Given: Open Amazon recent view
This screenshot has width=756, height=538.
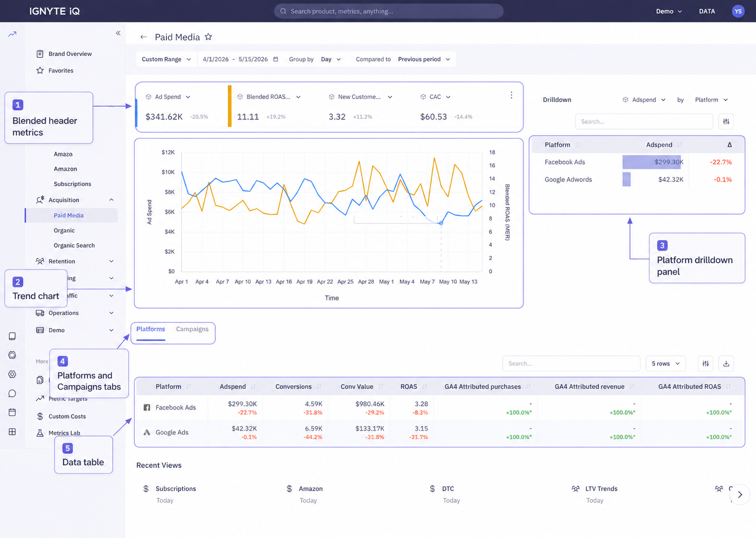Looking at the screenshot, I should pos(310,489).
